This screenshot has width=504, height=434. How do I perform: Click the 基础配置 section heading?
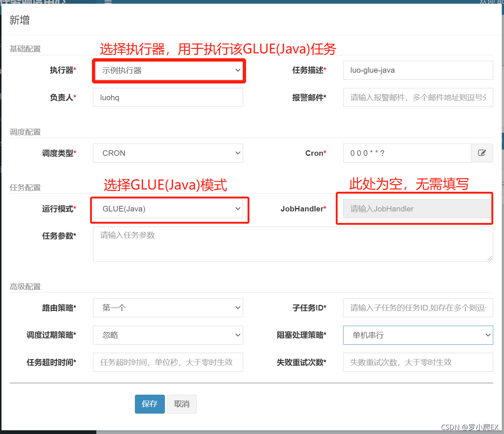(x=25, y=49)
